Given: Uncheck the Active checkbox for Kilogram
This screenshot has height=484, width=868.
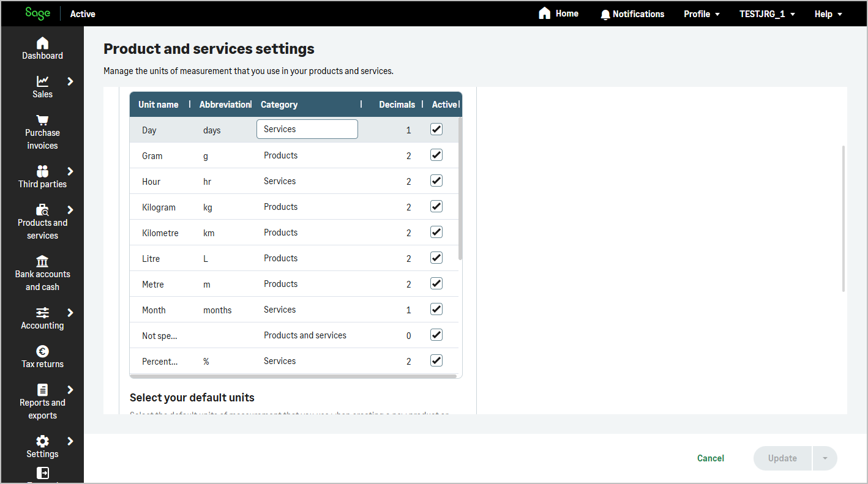Looking at the screenshot, I should 436,206.
